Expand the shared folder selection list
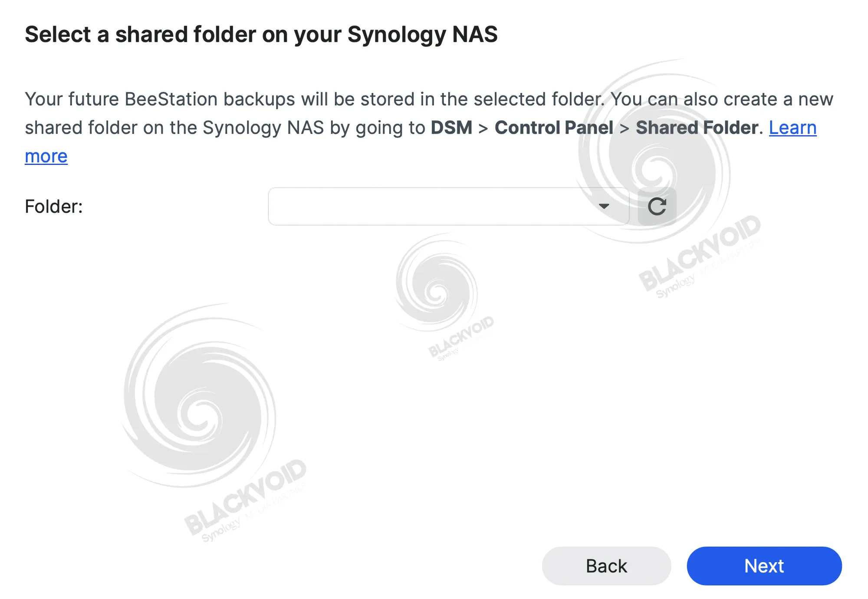Screen dimensions: 868x599 tap(604, 206)
